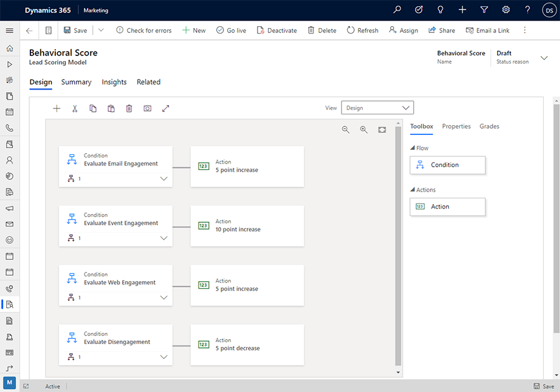
Task: Take a snapshot with the camera icon
Action: click(x=147, y=108)
